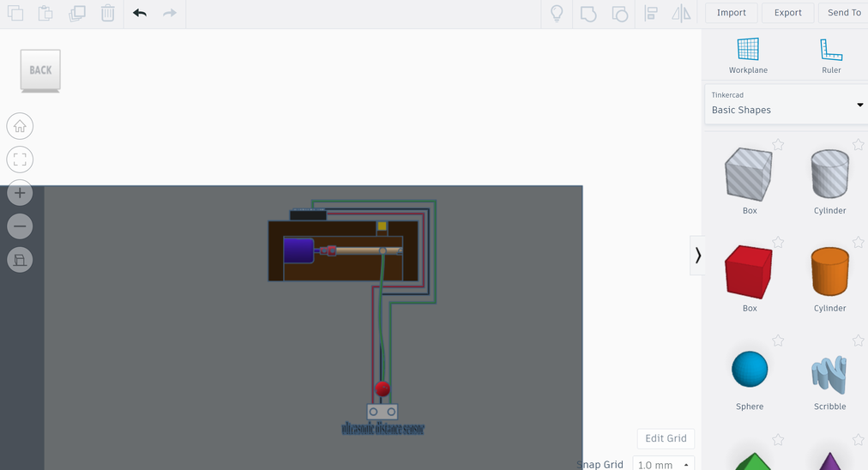868x470 pixels.
Task: Select the red Box shape
Action: (749, 272)
